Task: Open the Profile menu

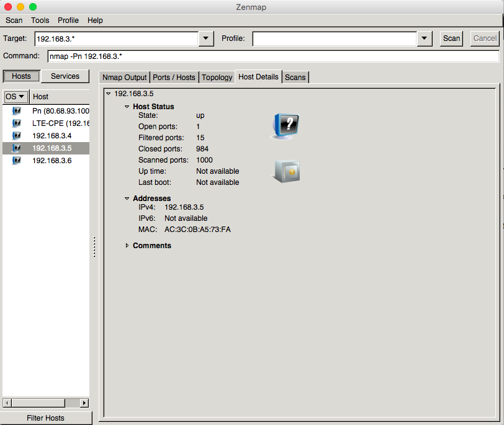Action: (x=68, y=20)
